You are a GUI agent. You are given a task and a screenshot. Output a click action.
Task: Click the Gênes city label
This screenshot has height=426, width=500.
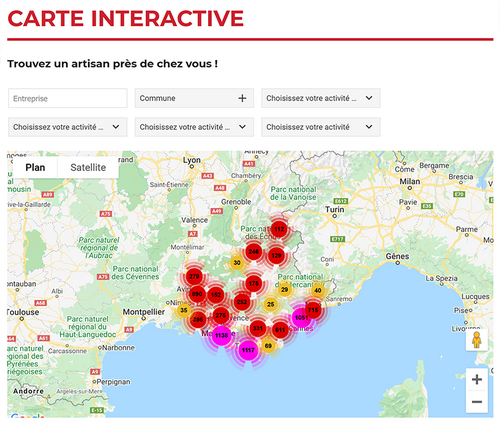(x=397, y=256)
